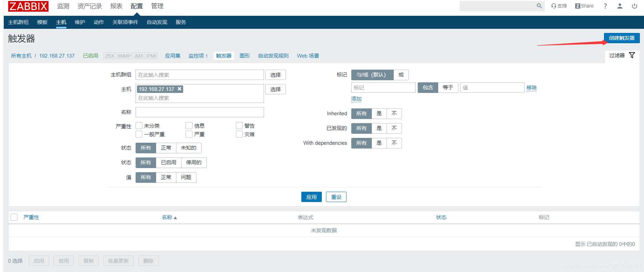
Task: Open the help question mark icon
Action: (605, 6)
